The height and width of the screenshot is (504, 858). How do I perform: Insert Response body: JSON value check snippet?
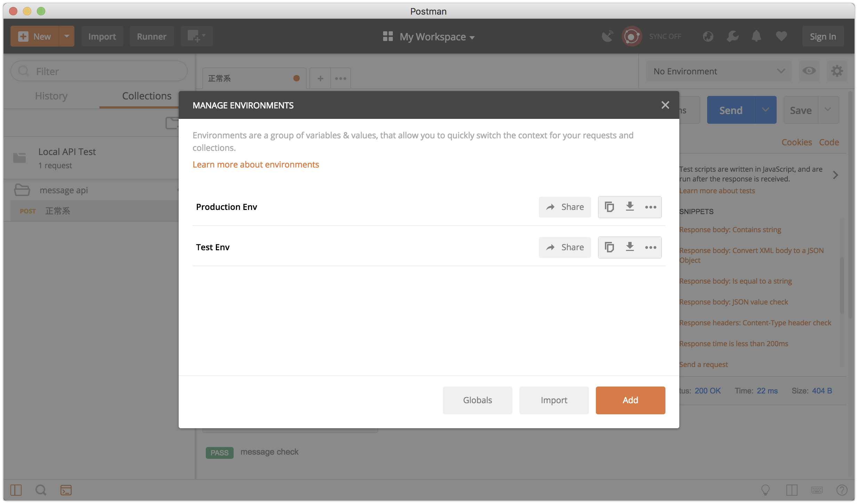click(x=734, y=302)
